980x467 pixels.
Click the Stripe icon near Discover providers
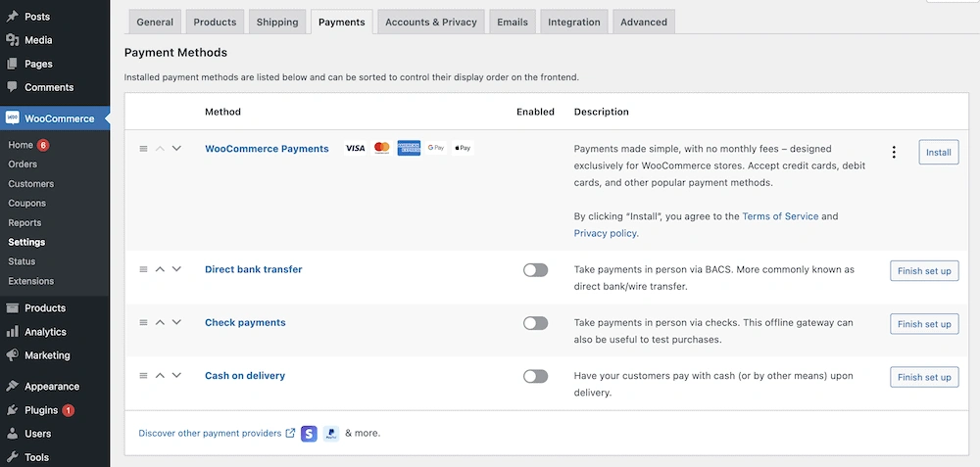coord(309,433)
